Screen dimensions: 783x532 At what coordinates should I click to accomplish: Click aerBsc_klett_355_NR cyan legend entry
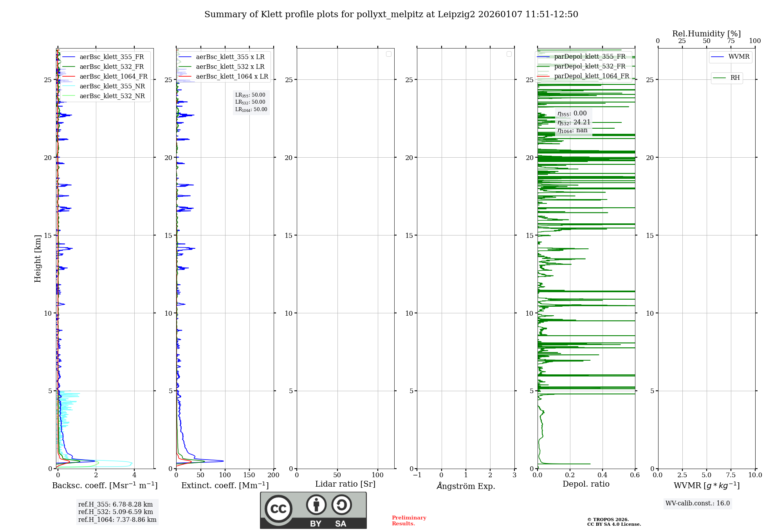[x=112, y=86]
